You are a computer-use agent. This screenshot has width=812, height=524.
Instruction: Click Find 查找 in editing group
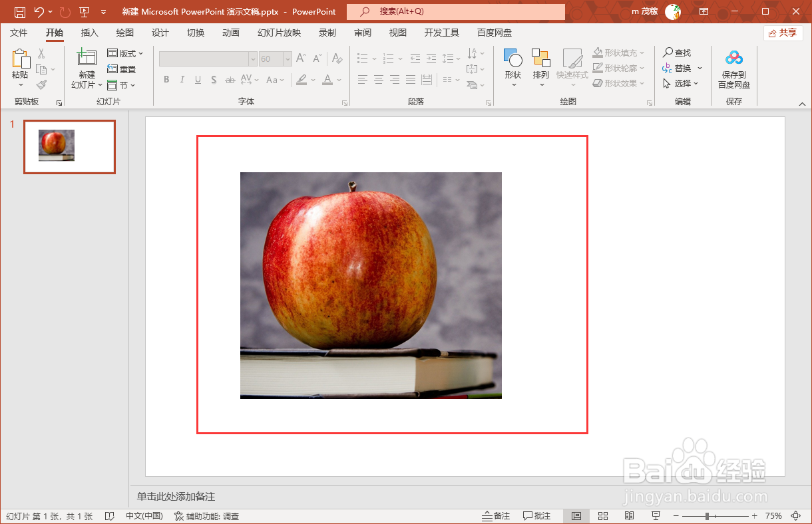[677, 53]
